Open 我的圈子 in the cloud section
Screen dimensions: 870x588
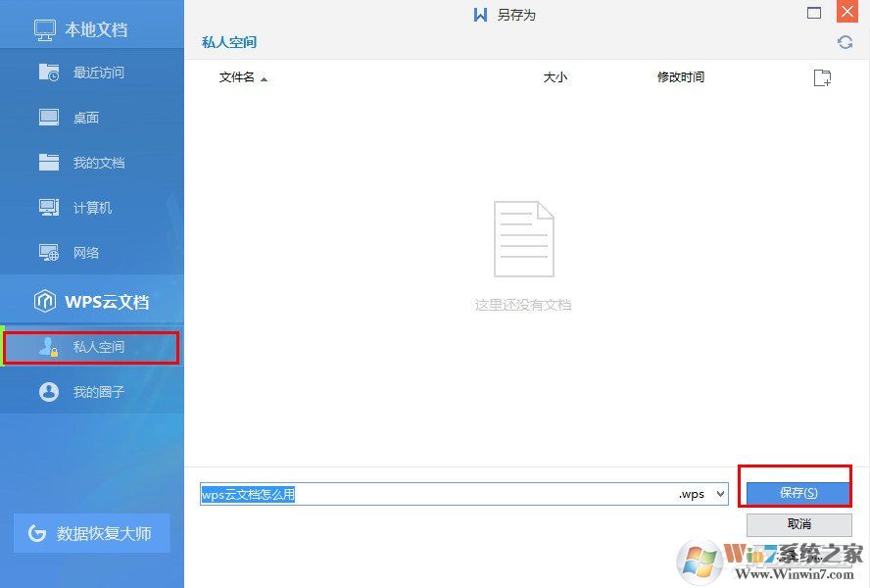[x=91, y=392]
